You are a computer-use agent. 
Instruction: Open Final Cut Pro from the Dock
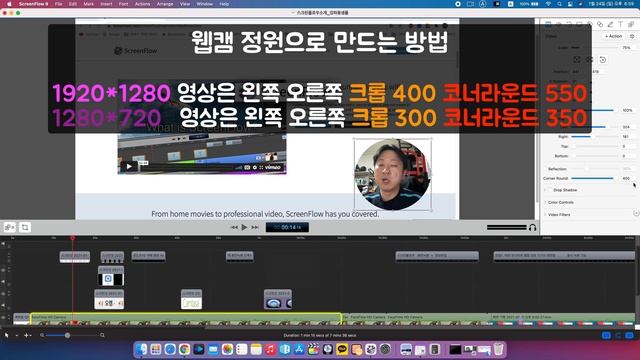[x=313, y=349]
